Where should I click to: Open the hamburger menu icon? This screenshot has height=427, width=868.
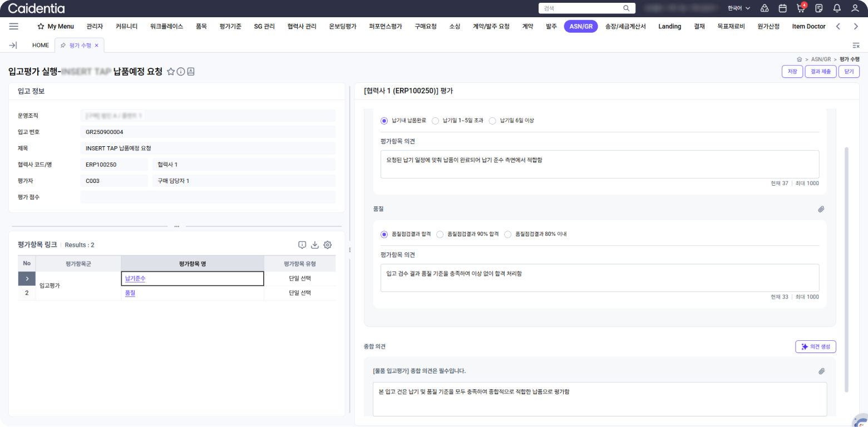(x=14, y=26)
